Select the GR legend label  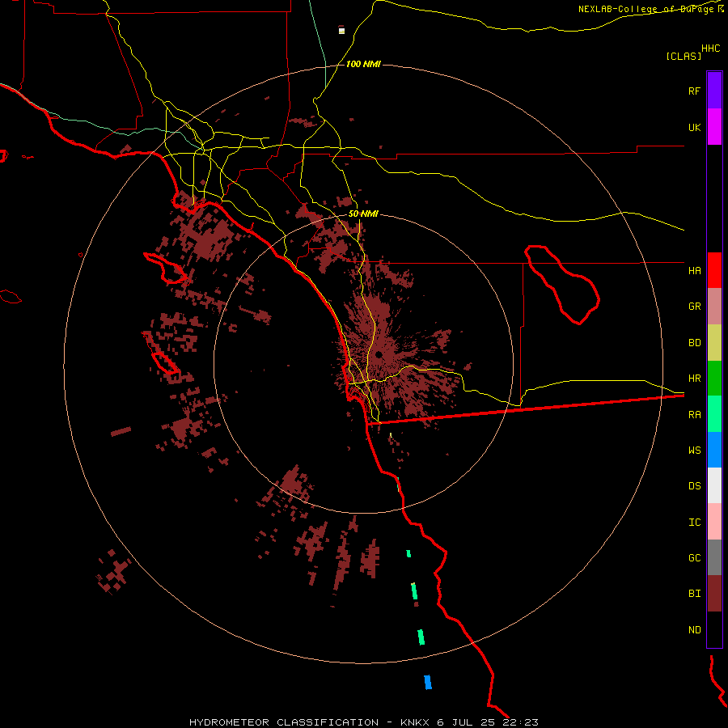[x=694, y=307]
